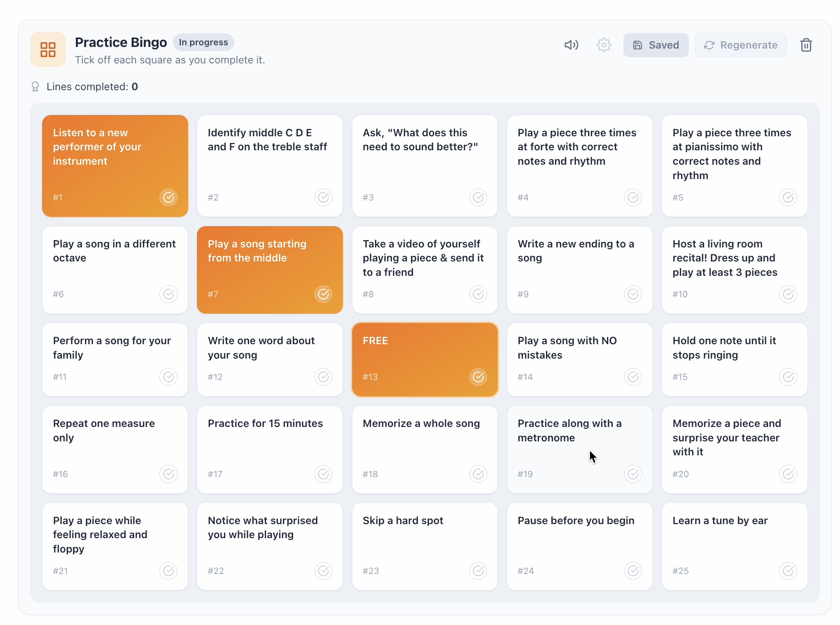Click square #13 with the orange gradient fill

tap(425, 360)
